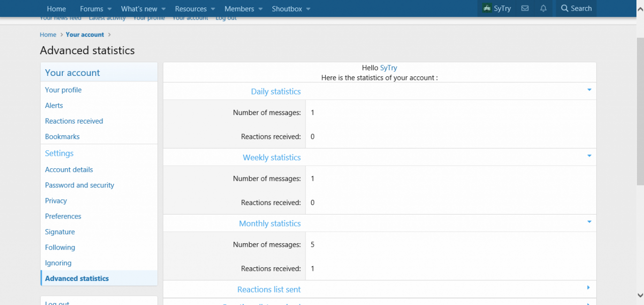Click the SyTry username link in greeting
644x305 pixels.
pyautogui.click(x=388, y=68)
